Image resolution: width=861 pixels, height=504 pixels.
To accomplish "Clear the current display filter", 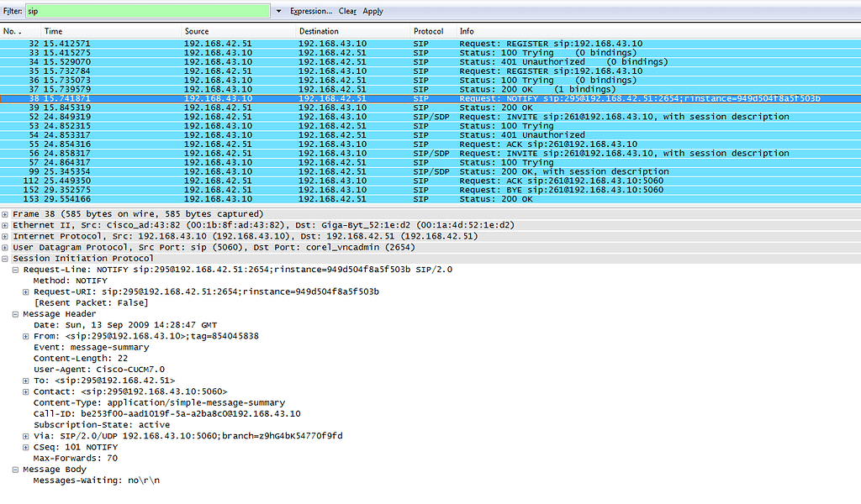I will point(347,11).
